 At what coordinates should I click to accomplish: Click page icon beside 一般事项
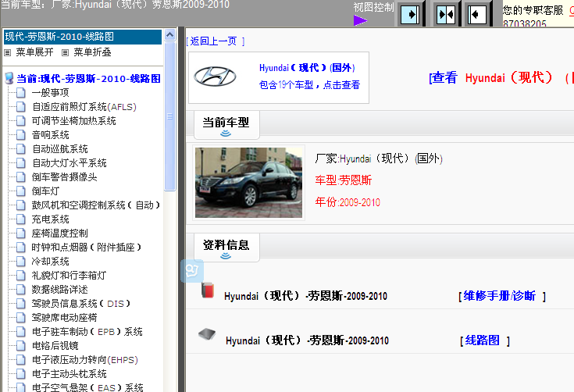[21, 93]
